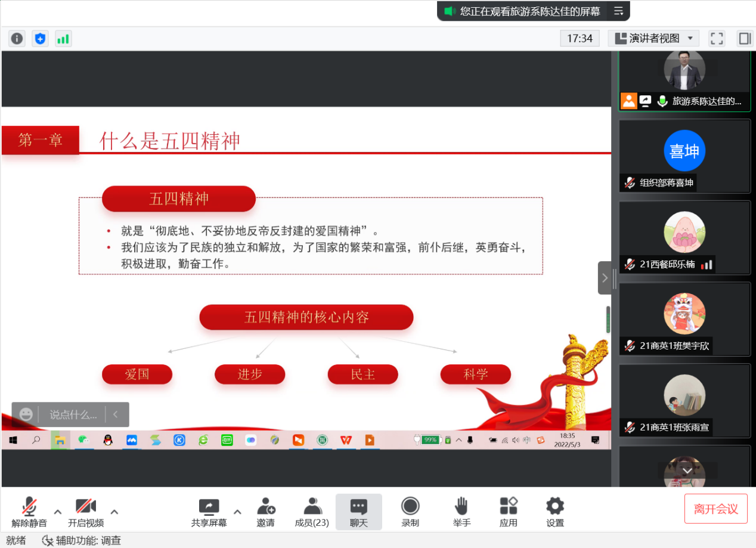This screenshot has width=756, height=548.
Task: Open the 成员(23) members panel
Action: [x=312, y=512]
